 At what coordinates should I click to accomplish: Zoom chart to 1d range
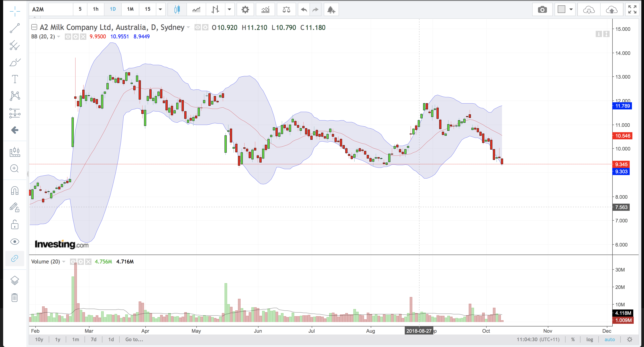(x=111, y=339)
